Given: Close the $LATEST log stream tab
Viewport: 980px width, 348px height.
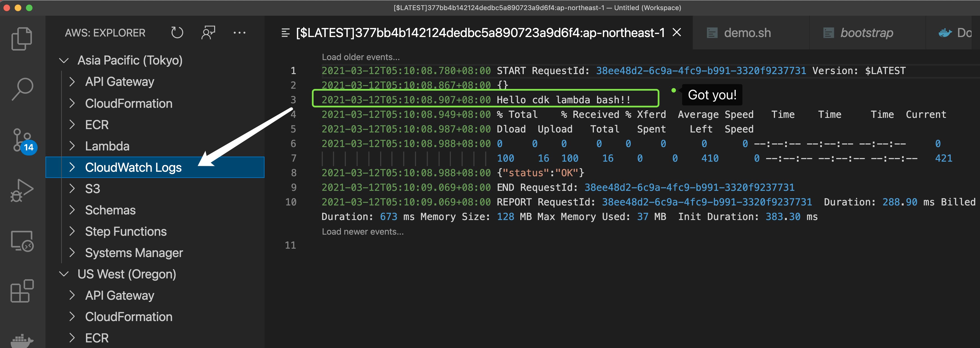Looking at the screenshot, I should tap(676, 33).
